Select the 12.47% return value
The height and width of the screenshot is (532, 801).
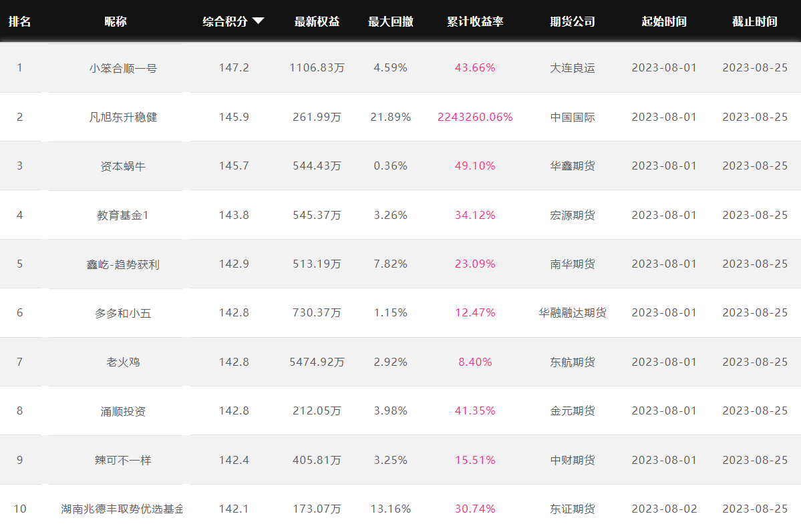475,313
